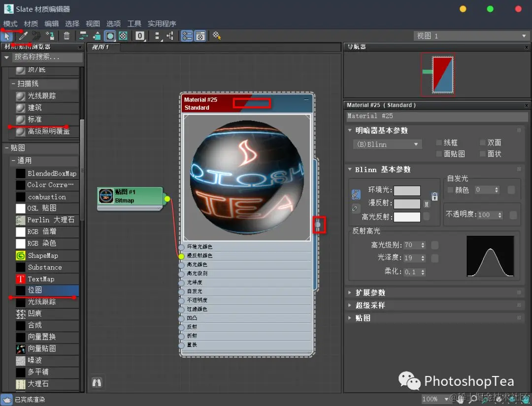This screenshot has width=532, height=406.
Task: Select the Perlin 大理石 map entry
Action: [x=47, y=220]
